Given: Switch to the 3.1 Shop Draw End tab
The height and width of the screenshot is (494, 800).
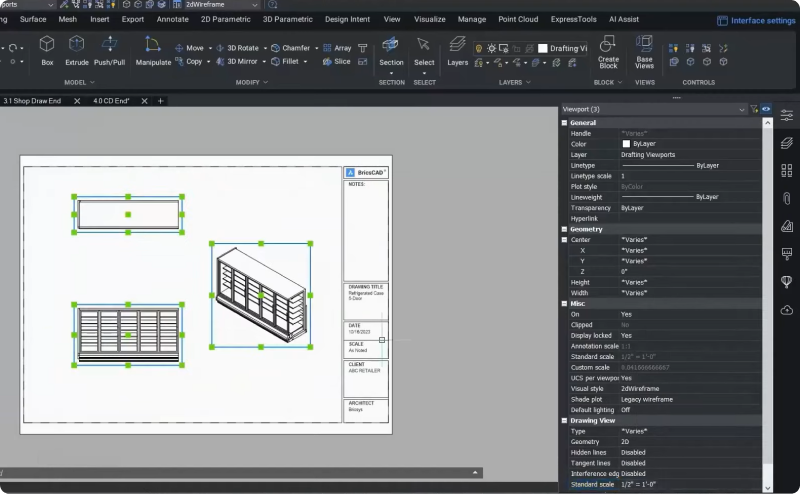Looking at the screenshot, I should [32, 101].
